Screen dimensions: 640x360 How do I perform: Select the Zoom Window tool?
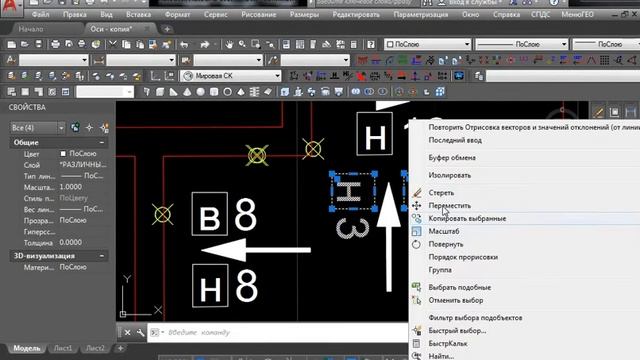(256, 44)
